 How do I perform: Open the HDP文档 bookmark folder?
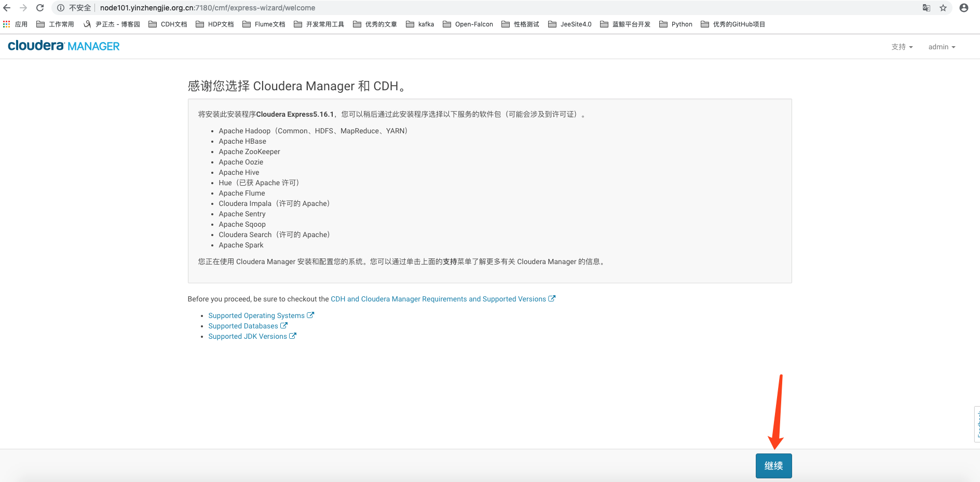click(215, 24)
